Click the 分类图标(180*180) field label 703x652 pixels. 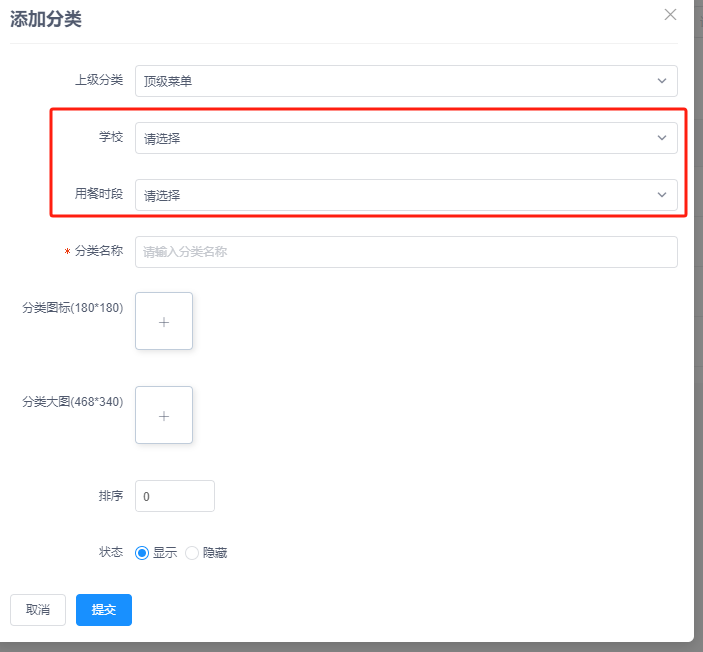coord(72,308)
